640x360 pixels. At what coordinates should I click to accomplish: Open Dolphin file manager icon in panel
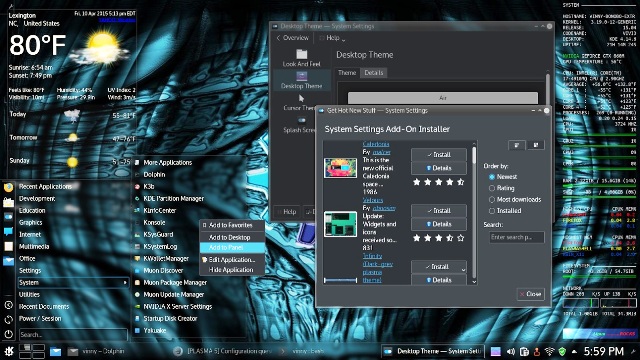click(56, 351)
